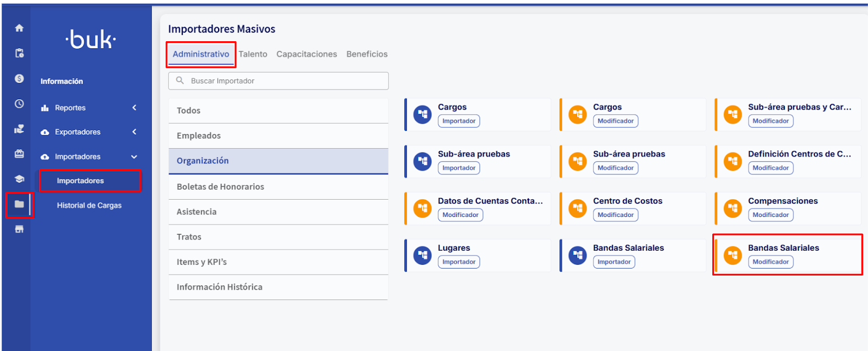
Task: Click the blue Lugares importer icon
Action: (422, 255)
